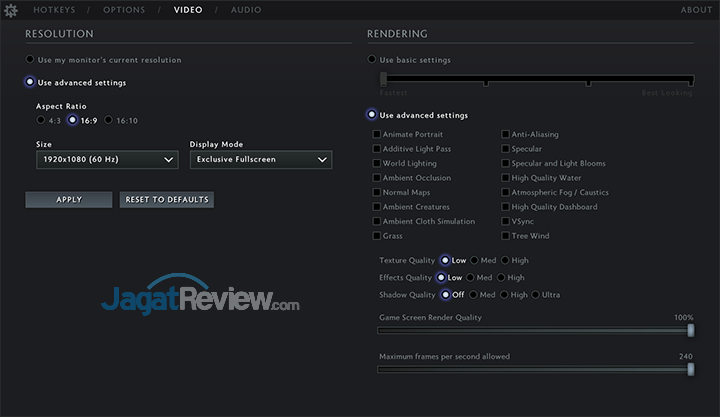The height and width of the screenshot is (417, 720).
Task: Click the About link
Action: pos(696,10)
